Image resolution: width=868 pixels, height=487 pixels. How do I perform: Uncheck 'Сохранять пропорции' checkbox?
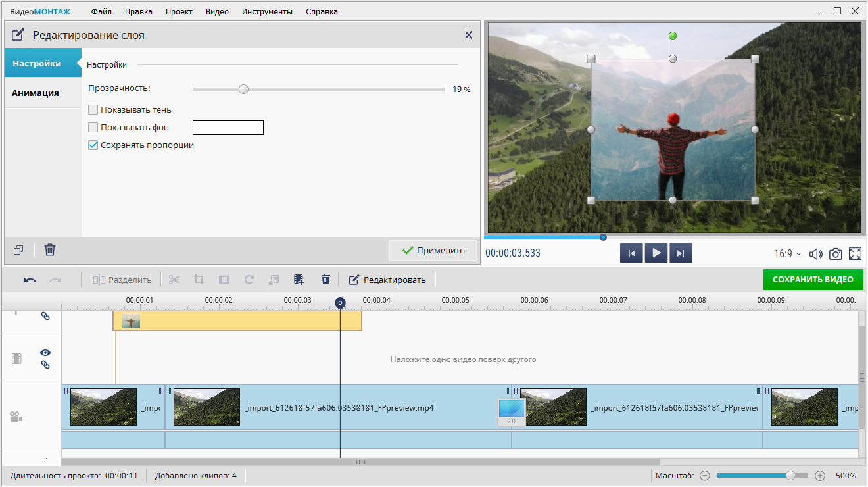coord(93,145)
